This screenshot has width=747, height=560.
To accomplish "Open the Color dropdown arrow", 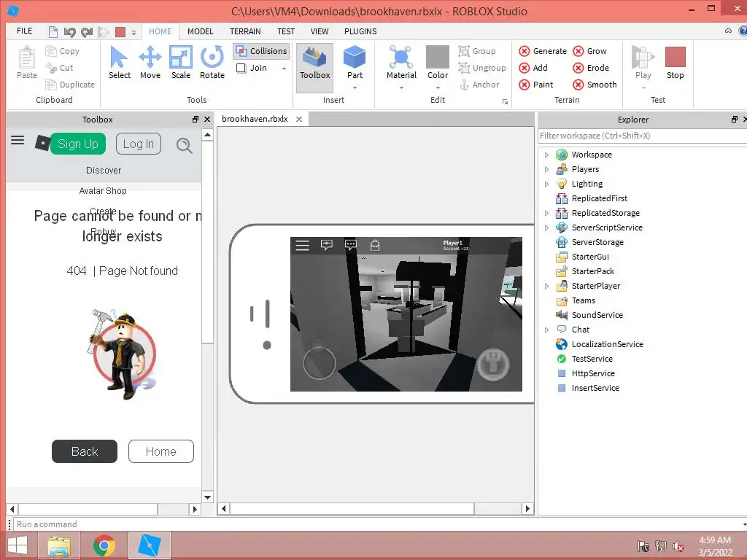I will pos(438,87).
